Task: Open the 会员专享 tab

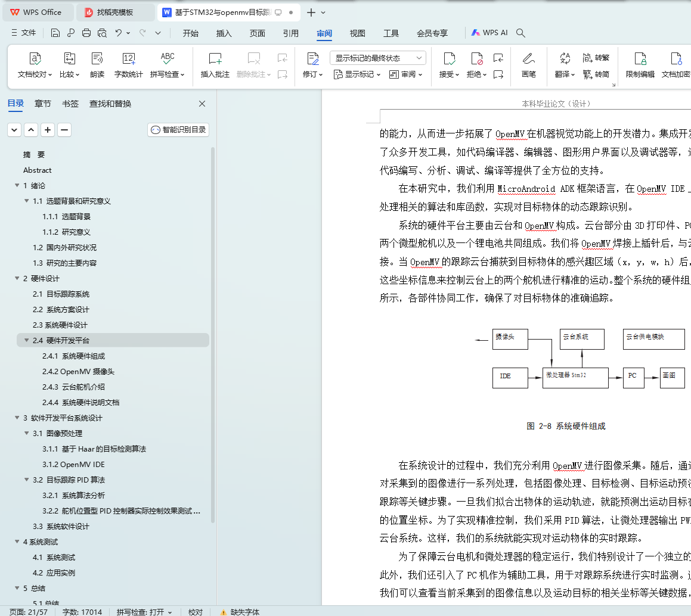Action: click(432, 33)
